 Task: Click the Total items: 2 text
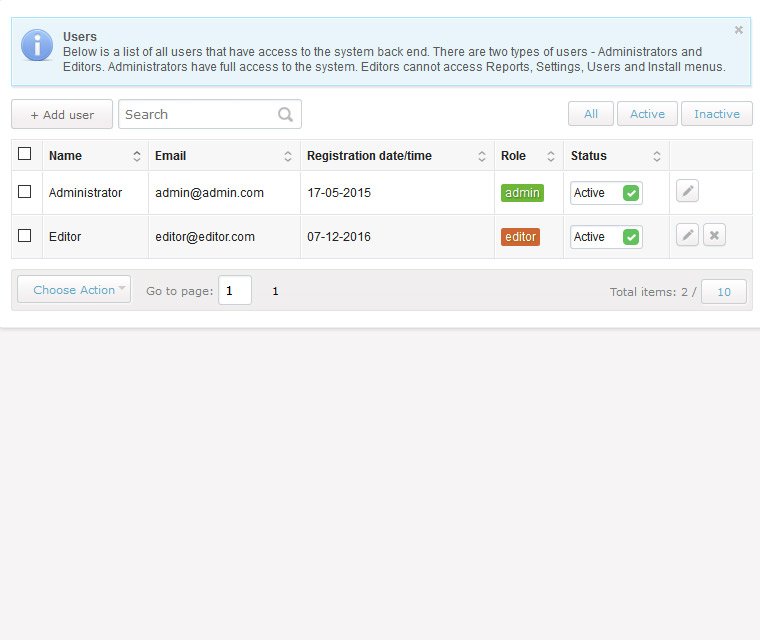[649, 292]
